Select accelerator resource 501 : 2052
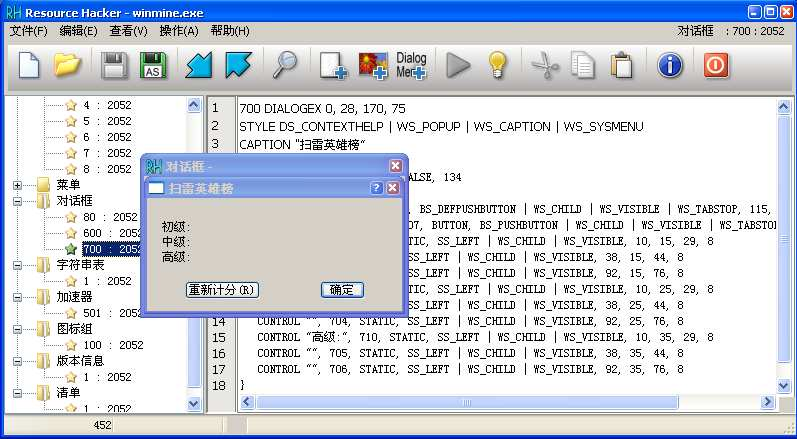Screen dimensions: 797x439 [x=112, y=313]
